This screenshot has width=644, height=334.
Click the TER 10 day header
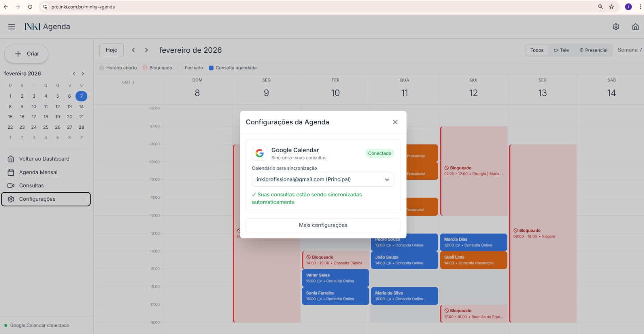(x=335, y=89)
